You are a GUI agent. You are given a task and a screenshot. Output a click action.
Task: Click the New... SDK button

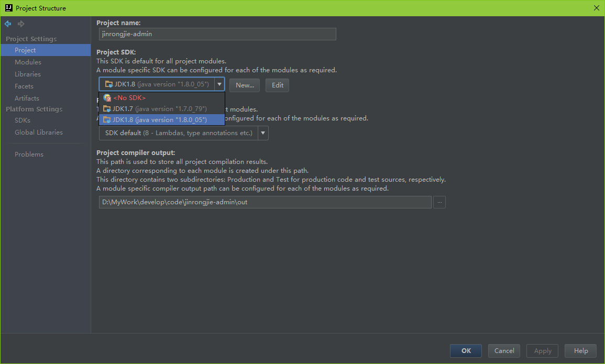tap(245, 85)
